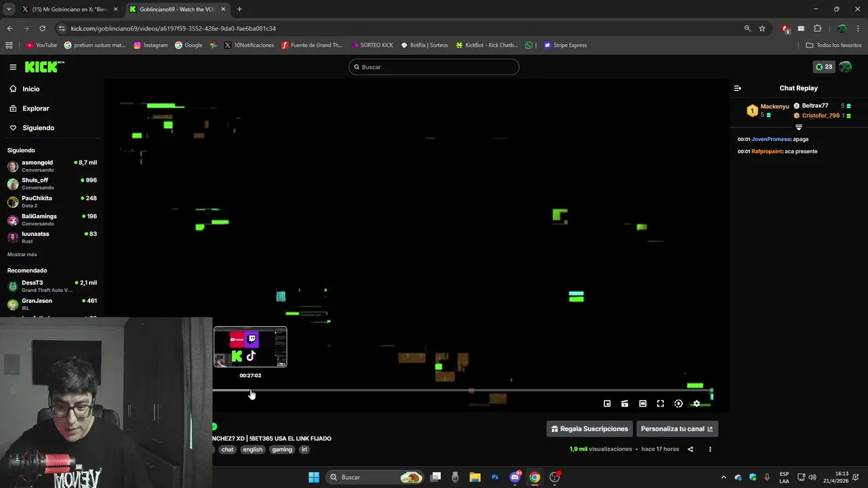
Task: Open GranJason recommended channel
Action: click(52, 304)
